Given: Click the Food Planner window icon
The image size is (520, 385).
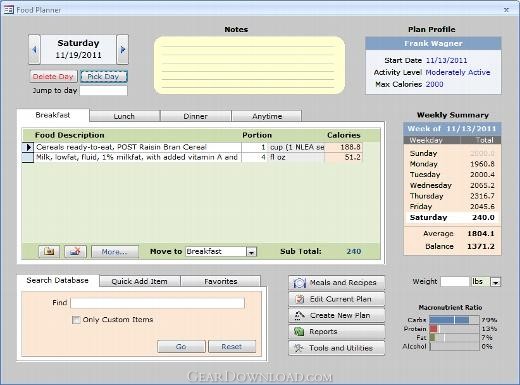Looking at the screenshot, I should pos(9,10).
